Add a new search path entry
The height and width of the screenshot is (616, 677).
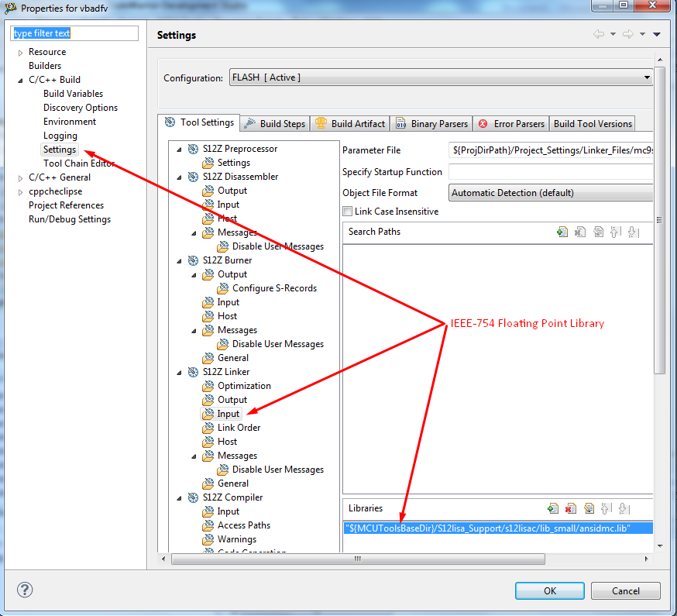tap(562, 232)
